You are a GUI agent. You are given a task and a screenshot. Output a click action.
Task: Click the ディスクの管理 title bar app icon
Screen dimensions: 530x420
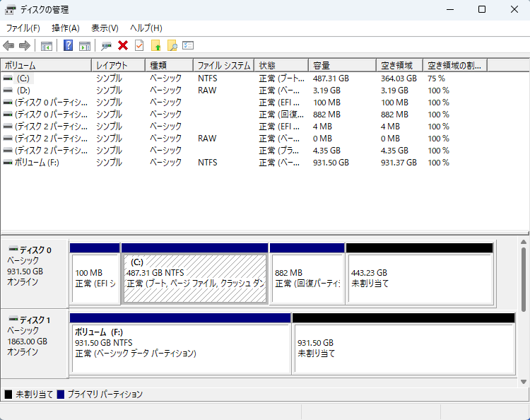(x=10, y=10)
